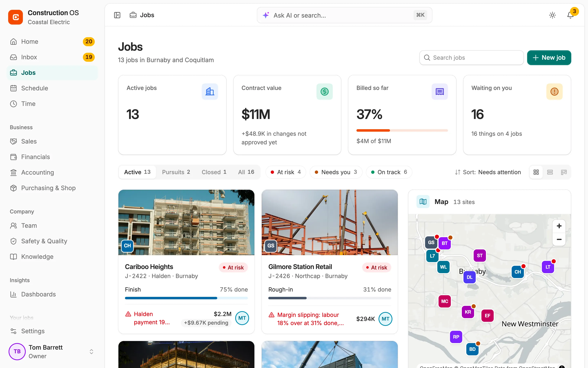
Task: Open Inbox in the sidebar
Action: click(52, 57)
